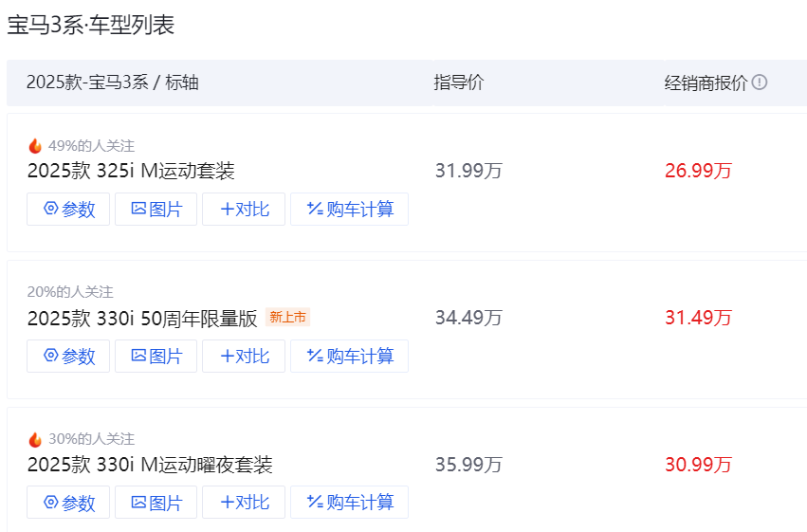Viewport: 807px width, 532px height.
Task: Open the 2025款 325i M运动套装 model link
Action: 131,171
